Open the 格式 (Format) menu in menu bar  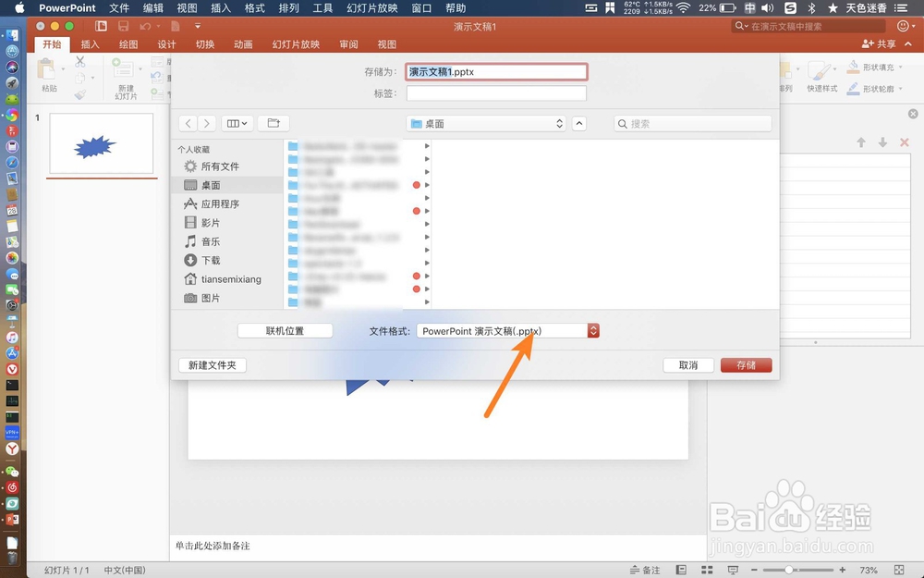[x=255, y=8]
